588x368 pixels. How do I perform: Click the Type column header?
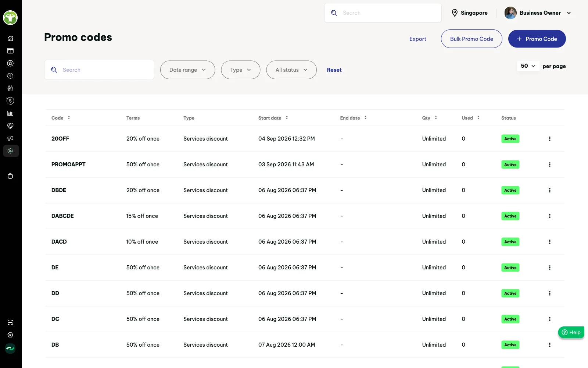pyautogui.click(x=189, y=118)
